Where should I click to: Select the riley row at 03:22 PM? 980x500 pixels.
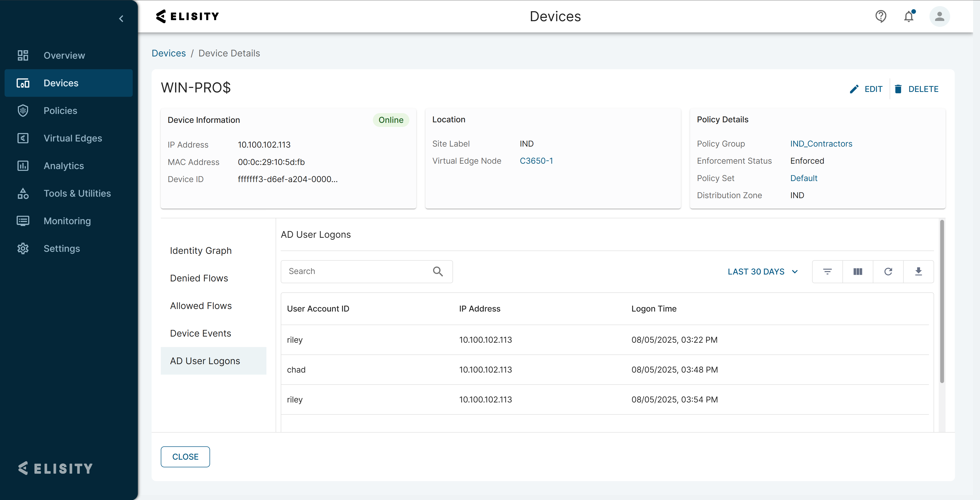(x=605, y=340)
